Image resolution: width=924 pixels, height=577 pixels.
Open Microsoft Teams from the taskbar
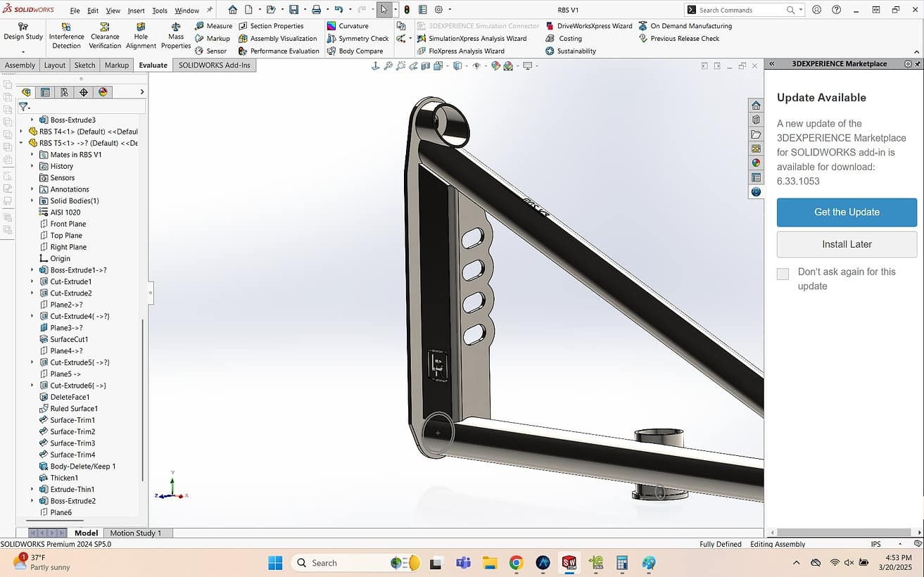(x=463, y=563)
